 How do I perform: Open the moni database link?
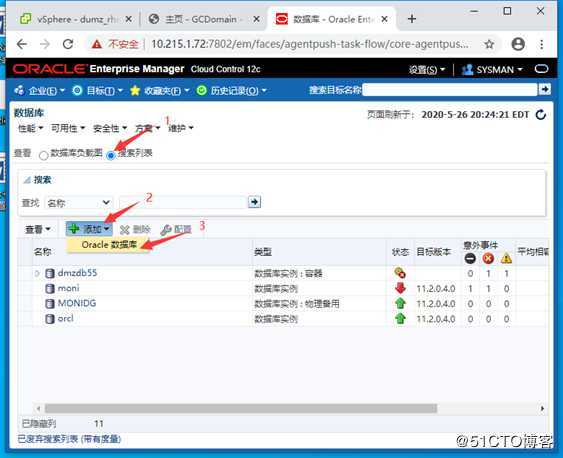coord(68,288)
